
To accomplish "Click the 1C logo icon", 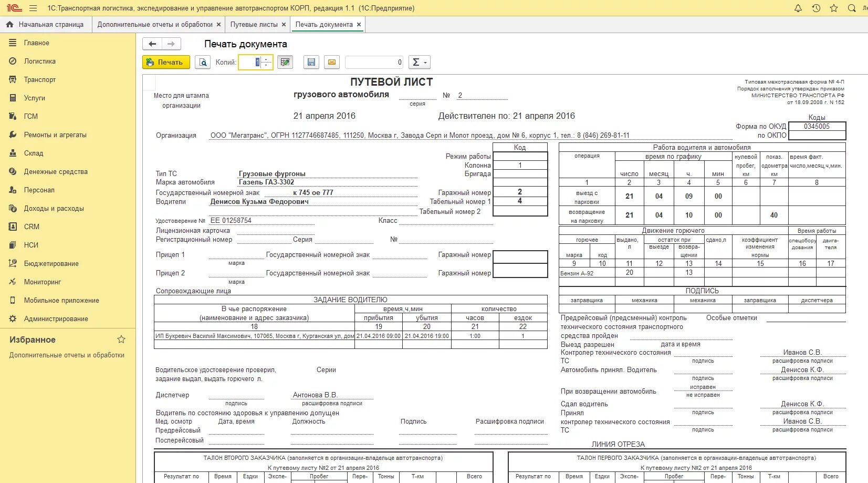I will point(14,8).
